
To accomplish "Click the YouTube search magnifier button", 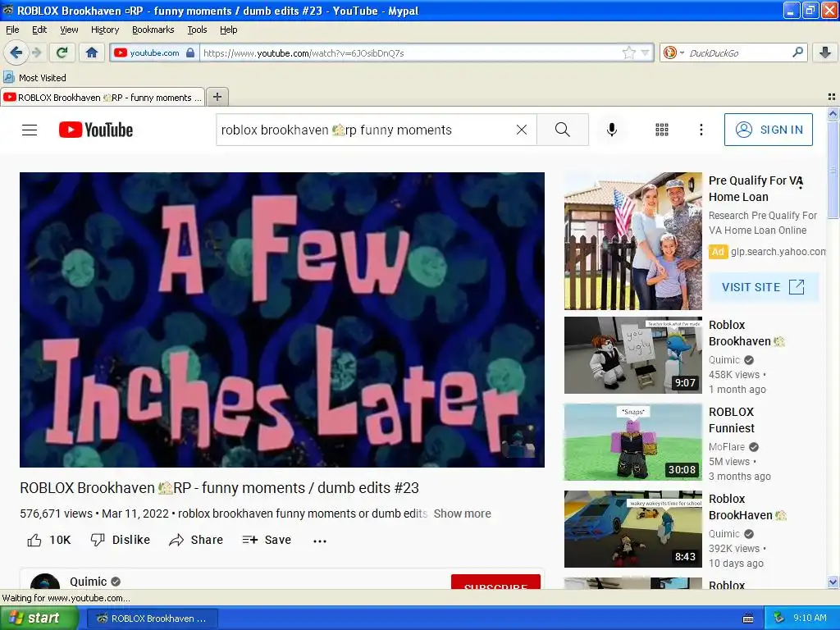I will click(x=563, y=130).
